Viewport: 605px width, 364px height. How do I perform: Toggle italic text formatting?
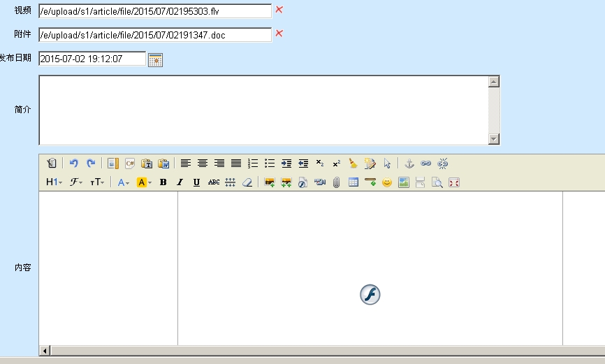pyautogui.click(x=180, y=182)
